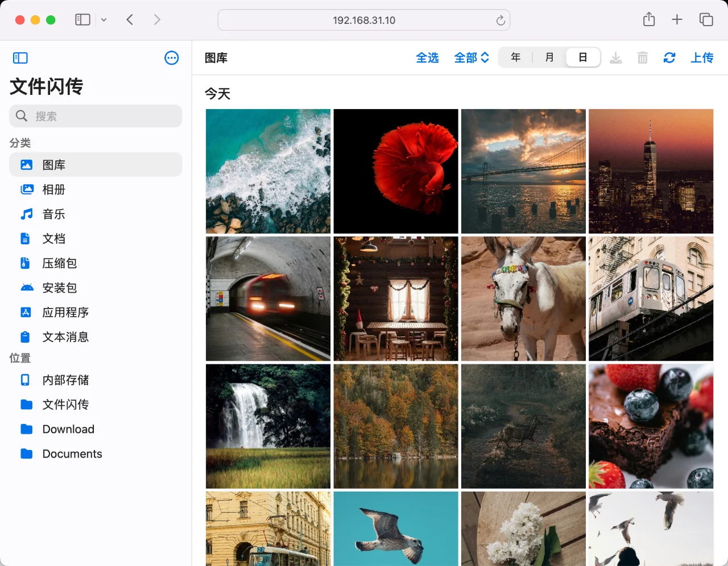This screenshot has height=566, width=728.
Task: Switch to 月 month view
Action: pyautogui.click(x=549, y=57)
